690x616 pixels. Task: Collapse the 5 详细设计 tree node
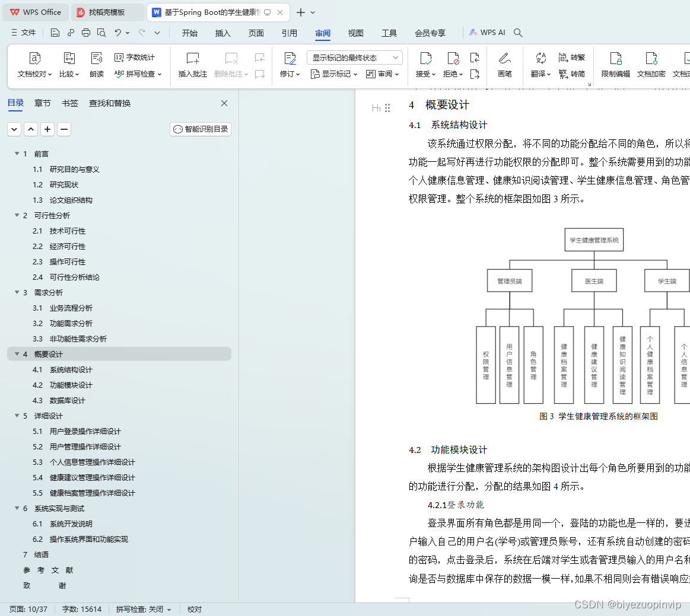(17, 416)
